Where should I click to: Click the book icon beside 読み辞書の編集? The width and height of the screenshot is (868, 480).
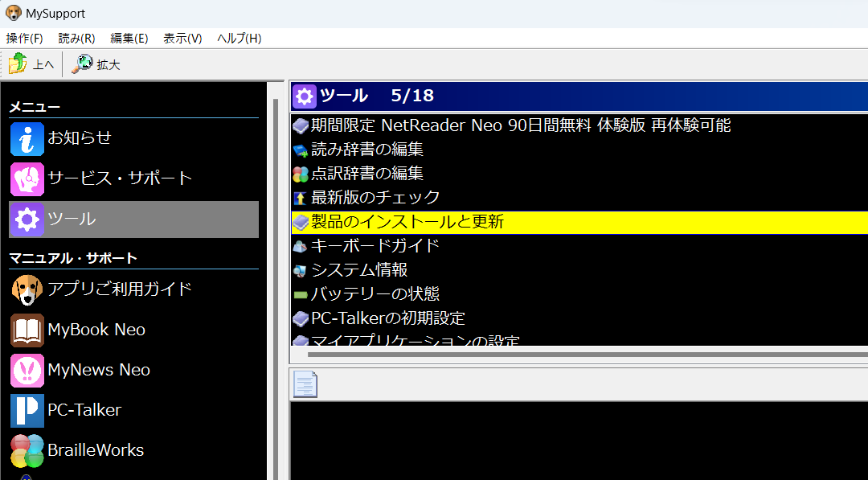(300, 150)
